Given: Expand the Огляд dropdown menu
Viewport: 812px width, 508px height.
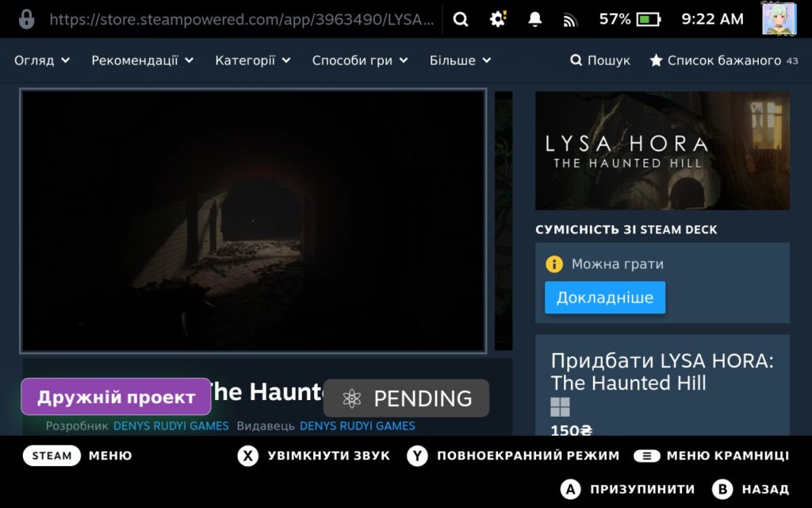Looking at the screenshot, I should [x=42, y=60].
